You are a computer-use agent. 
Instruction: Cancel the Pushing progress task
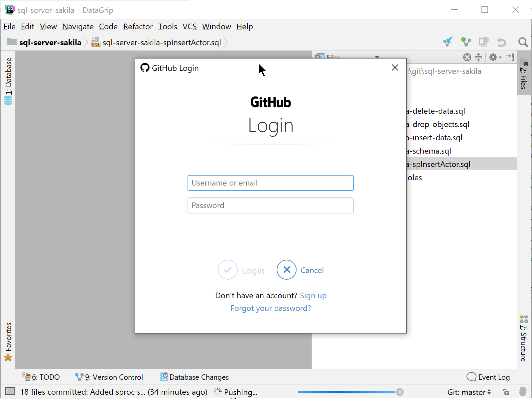click(400, 392)
